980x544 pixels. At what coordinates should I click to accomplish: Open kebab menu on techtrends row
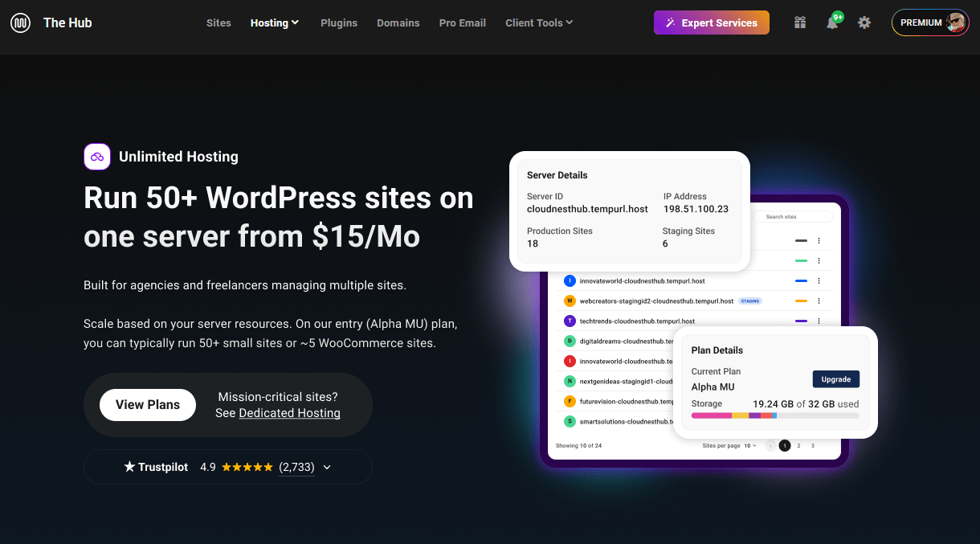819,321
